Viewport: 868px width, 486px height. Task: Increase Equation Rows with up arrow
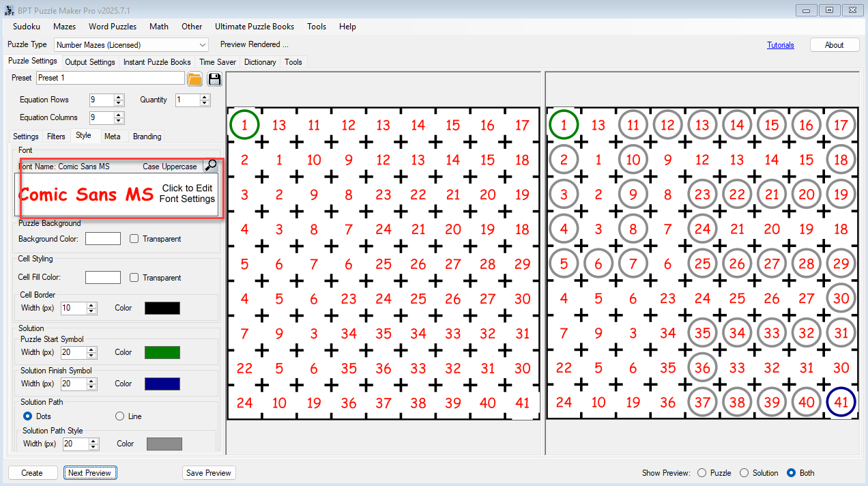[119, 97]
